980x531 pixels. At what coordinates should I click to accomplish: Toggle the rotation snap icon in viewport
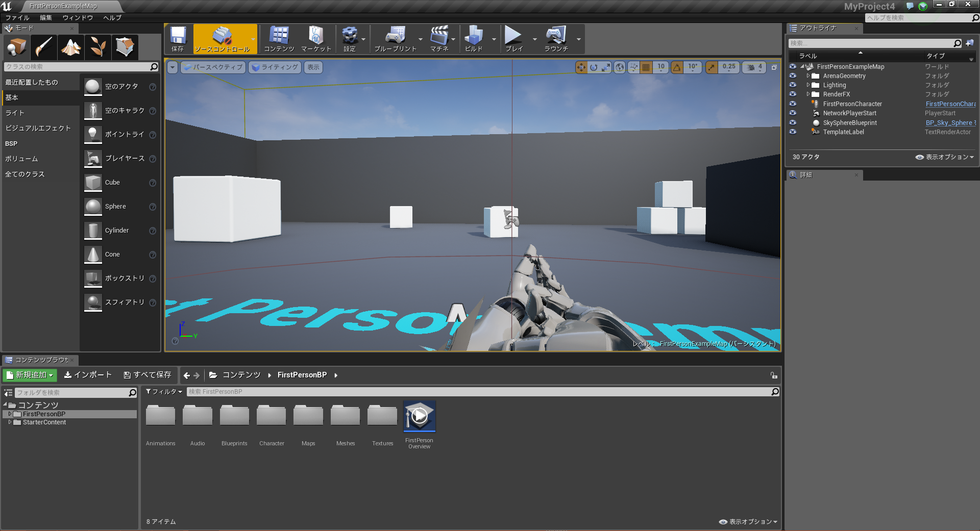tap(677, 67)
